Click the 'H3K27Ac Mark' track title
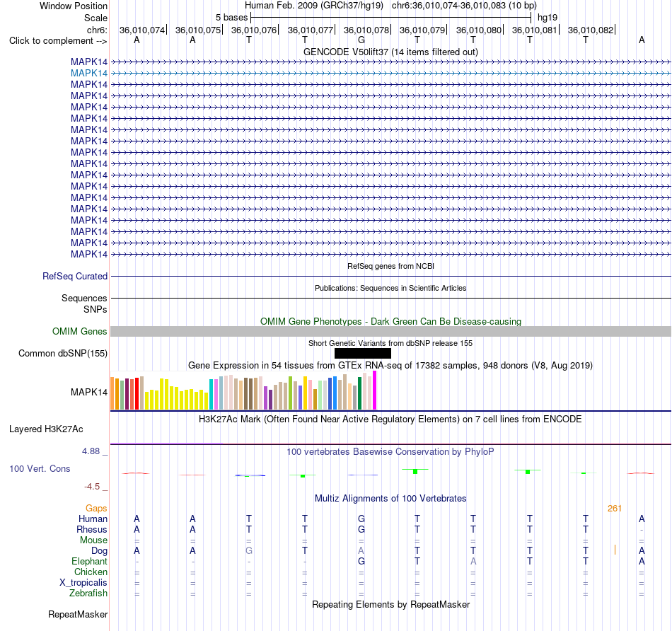672x631 pixels. coord(390,419)
